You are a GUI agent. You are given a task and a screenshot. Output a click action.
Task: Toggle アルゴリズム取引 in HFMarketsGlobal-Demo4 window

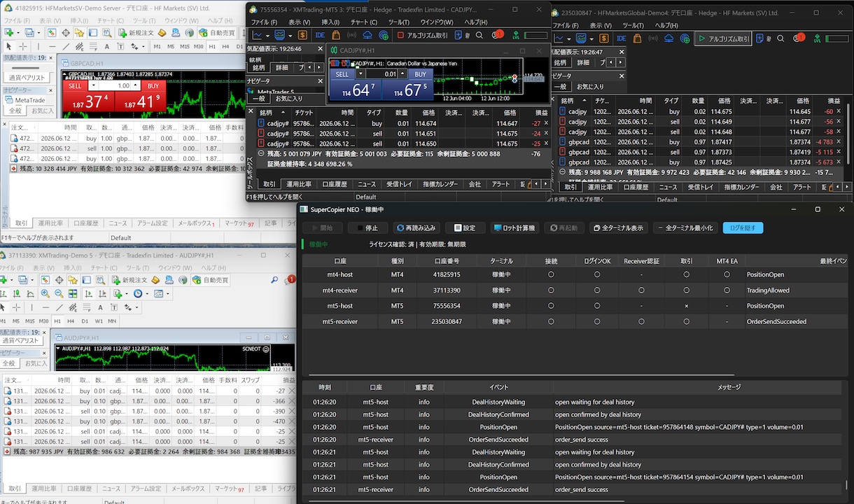click(x=723, y=39)
